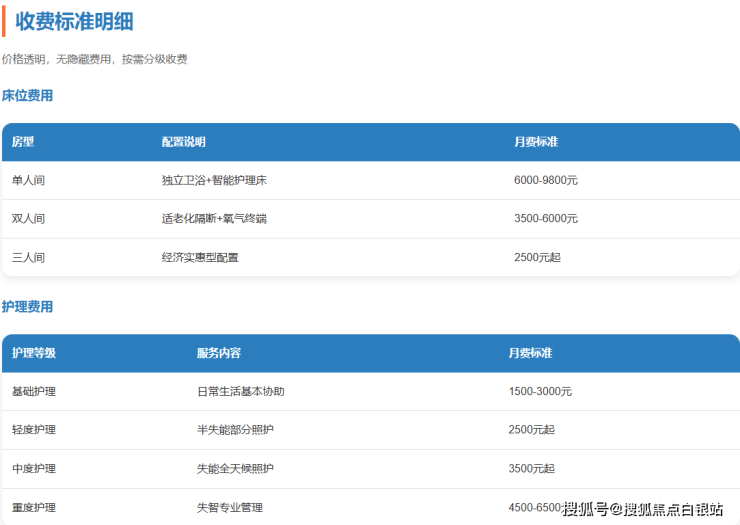The image size is (740, 525).
Task: Click the 配置说明 column header
Action: point(183,142)
